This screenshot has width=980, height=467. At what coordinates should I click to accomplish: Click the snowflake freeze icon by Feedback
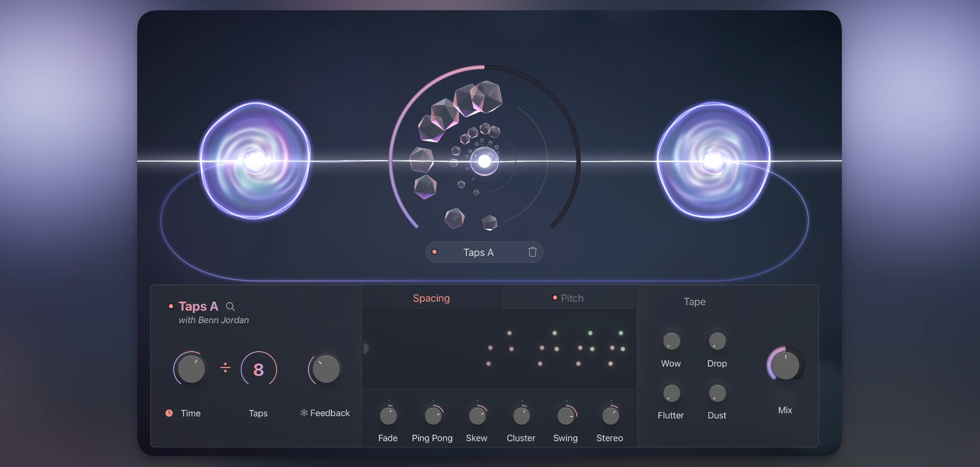(x=304, y=413)
